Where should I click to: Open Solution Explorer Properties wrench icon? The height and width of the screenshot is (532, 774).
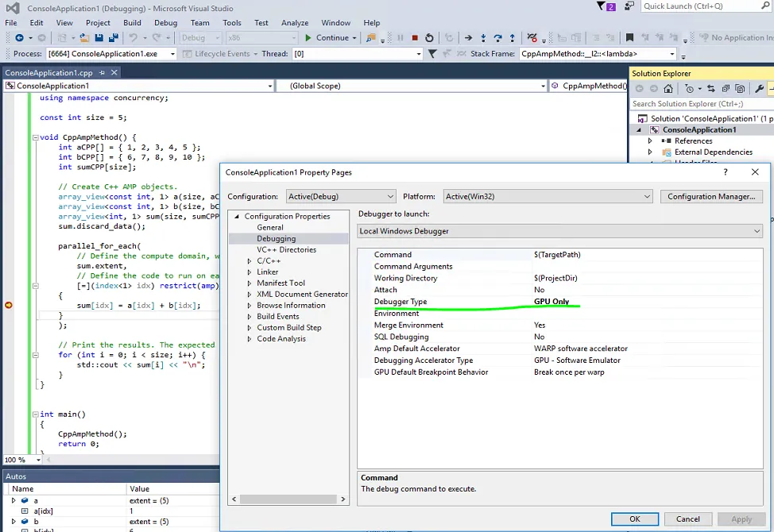(760, 89)
